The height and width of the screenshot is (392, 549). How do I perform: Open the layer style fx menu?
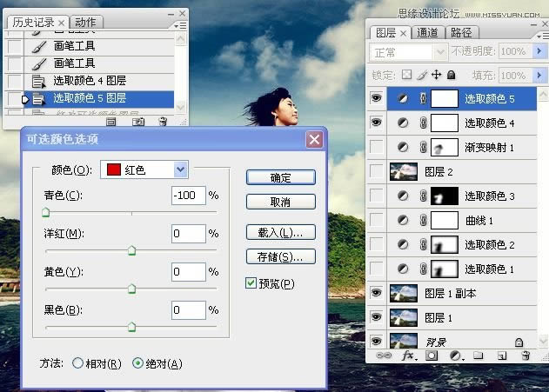(409, 356)
